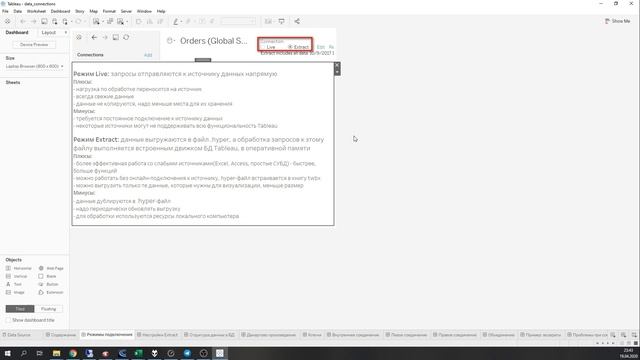Click the refresh icon in embedded data source image
The image size is (640, 360).
(126, 37)
